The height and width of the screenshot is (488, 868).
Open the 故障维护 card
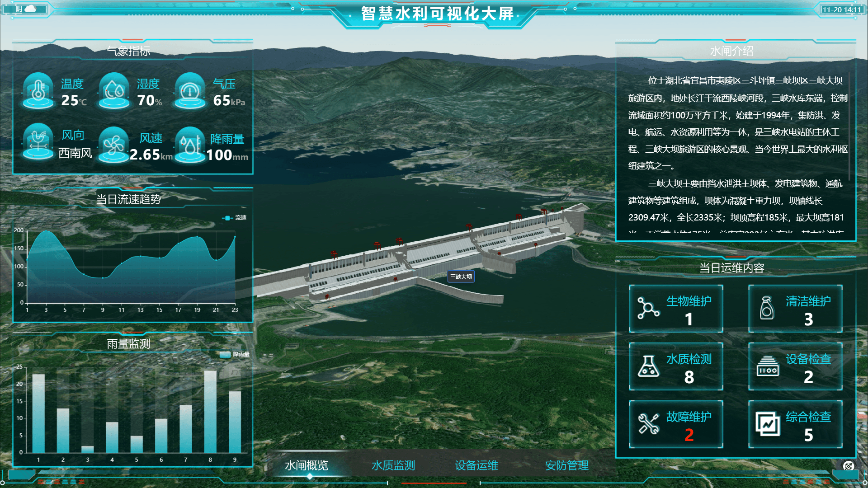(x=676, y=424)
